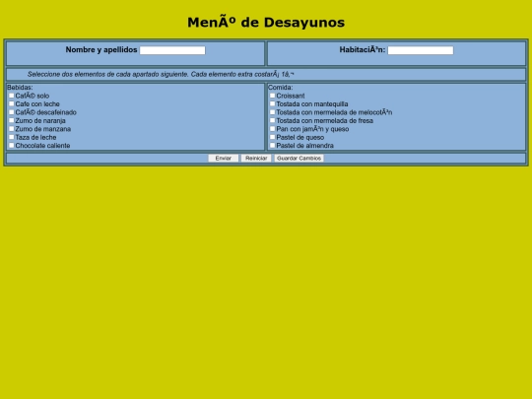The width and height of the screenshot is (532, 399).
Task: Tick the Taza de leche box
Action: pos(12,137)
